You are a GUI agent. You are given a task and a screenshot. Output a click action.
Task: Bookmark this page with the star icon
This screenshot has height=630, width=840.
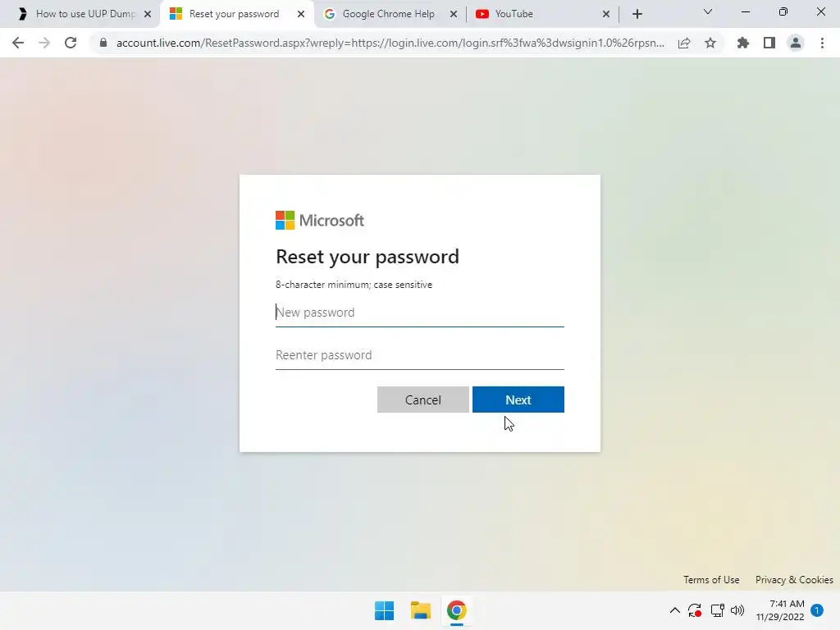click(x=710, y=43)
